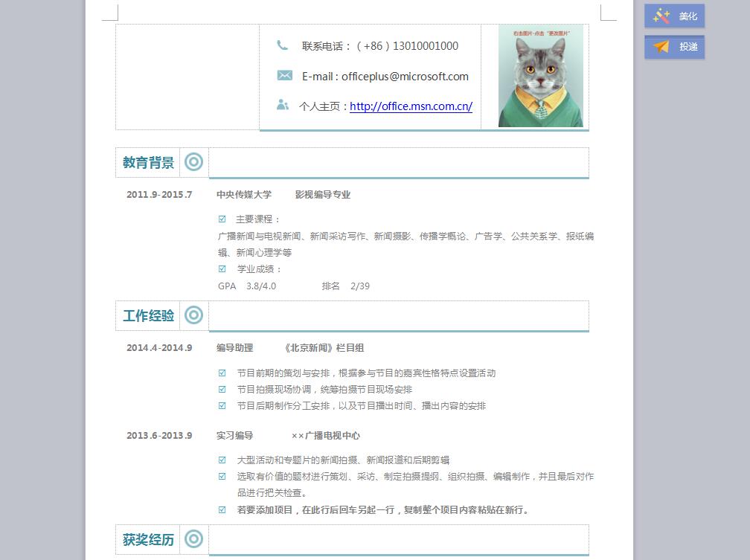
Task: Select the target icon next to 获奖经历
Action: pos(193,539)
